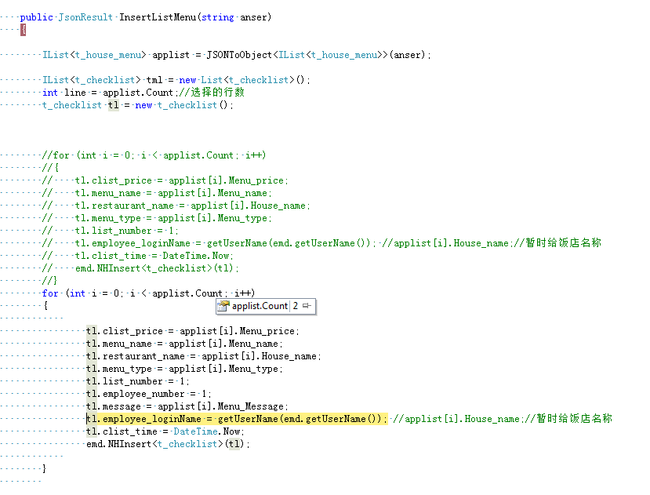Viewport: 650px width, 495px height.
Task: Click the applist.Count label in the data tip
Action: coord(260,306)
